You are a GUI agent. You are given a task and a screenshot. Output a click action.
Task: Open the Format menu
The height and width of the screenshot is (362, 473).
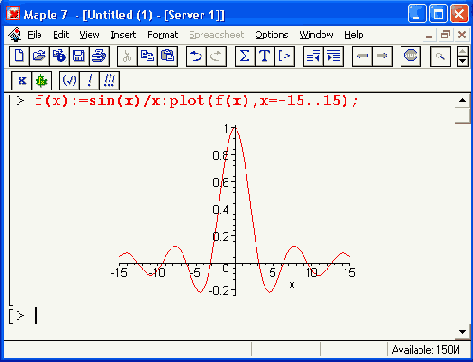pos(163,35)
